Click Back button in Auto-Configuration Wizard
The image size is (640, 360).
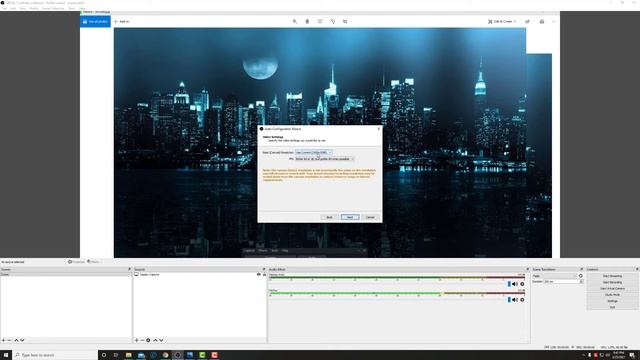329,217
